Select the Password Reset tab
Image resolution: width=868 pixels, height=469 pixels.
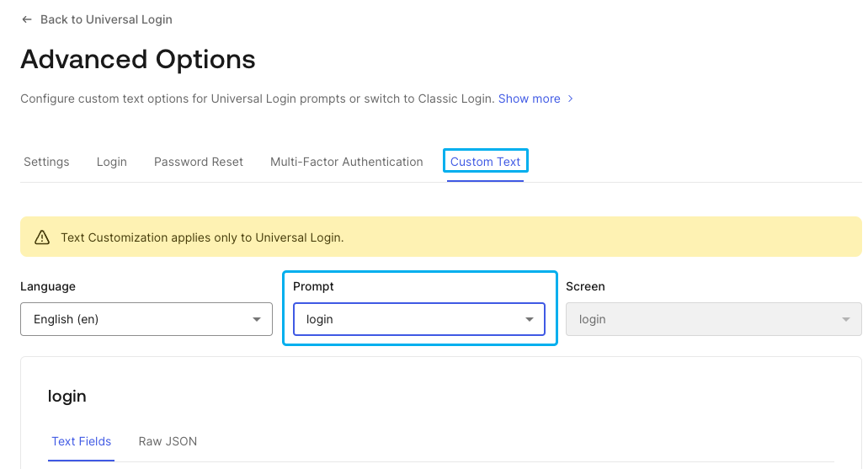(198, 162)
